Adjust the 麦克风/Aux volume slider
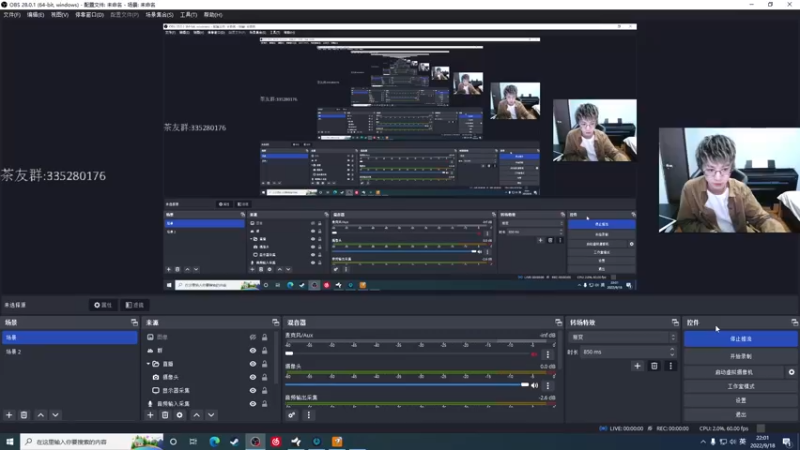This screenshot has height=450, width=800. tap(411, 354)
